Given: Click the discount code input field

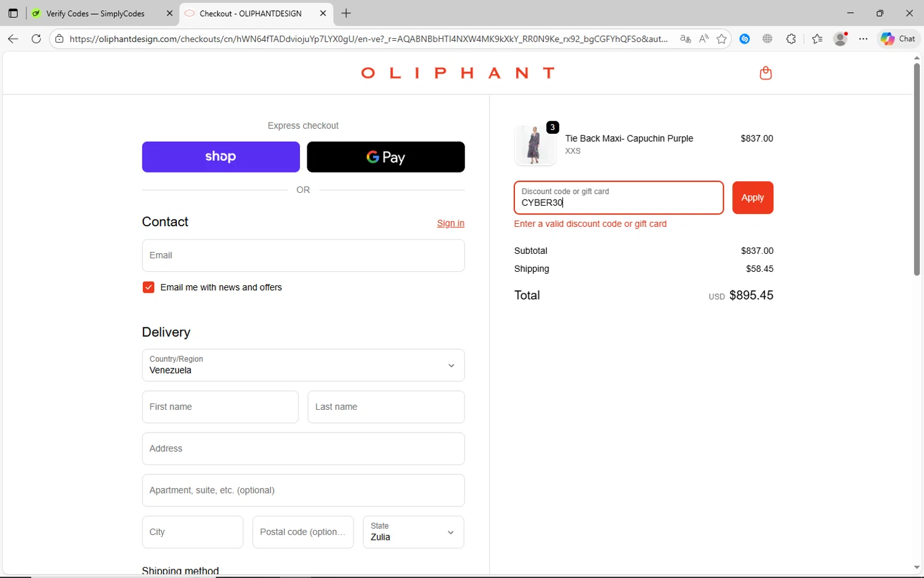Looking at the screenshot, I should click(618, 198).
